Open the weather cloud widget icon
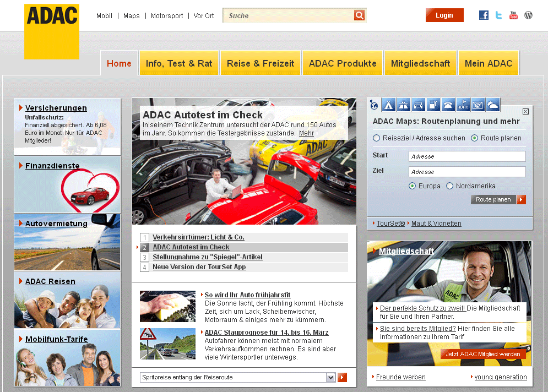This screenshot has height=392, width=548. [492, 105]
